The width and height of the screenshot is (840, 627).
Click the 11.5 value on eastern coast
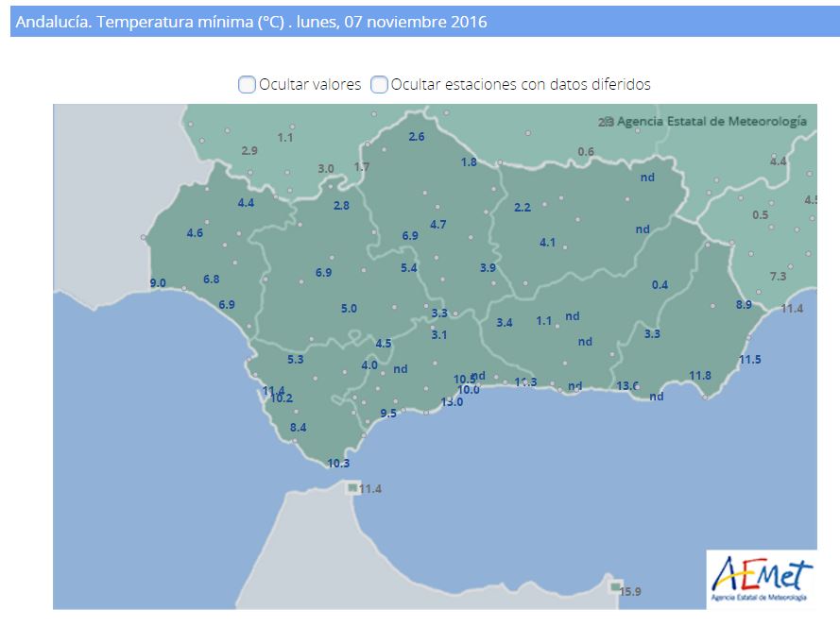750,360
